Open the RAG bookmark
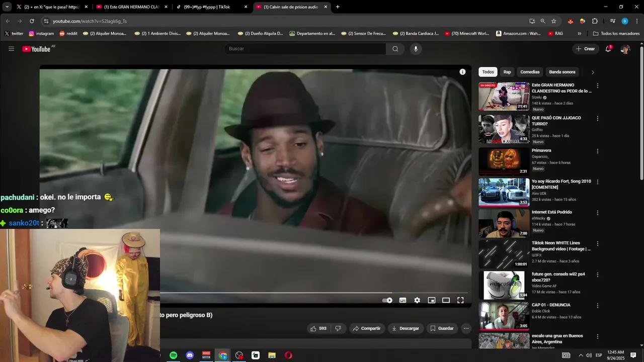 (555, 34)
